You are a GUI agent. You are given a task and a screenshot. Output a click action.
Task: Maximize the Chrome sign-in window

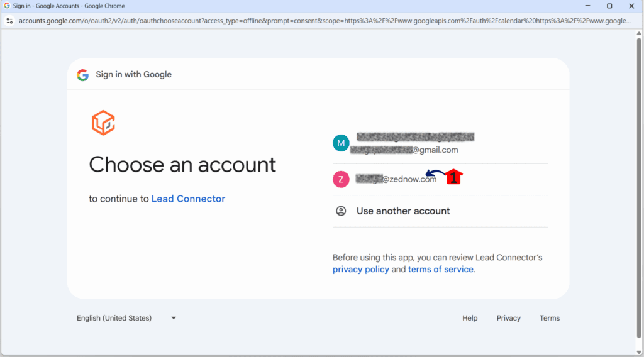[609, 6]
